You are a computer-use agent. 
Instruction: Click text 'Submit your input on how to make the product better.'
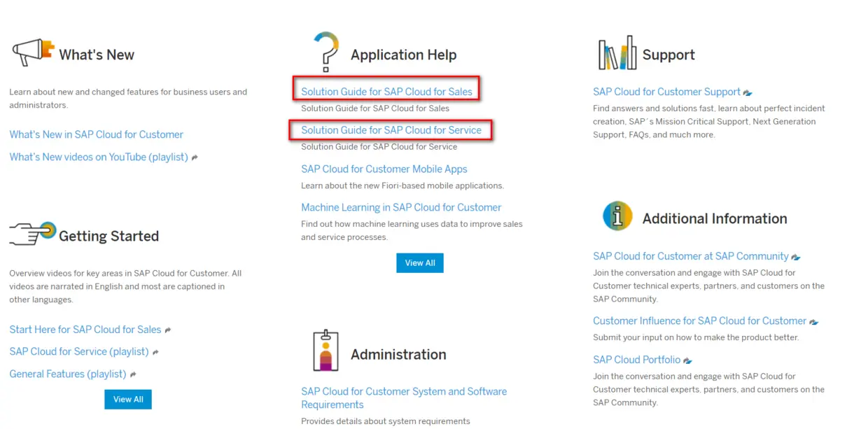pos(696,337)
